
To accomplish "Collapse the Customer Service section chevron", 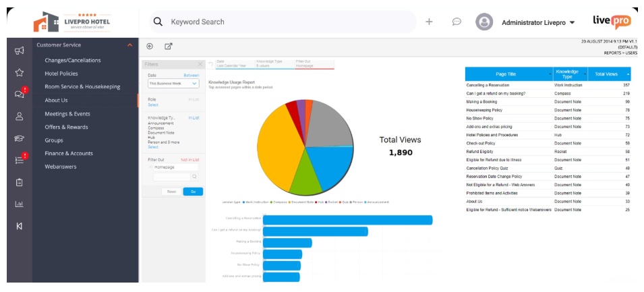I will [x=129, y=45].
